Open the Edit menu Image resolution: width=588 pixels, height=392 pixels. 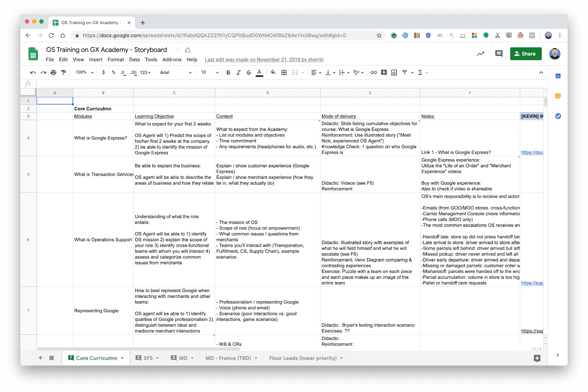(x=64, y=60)
